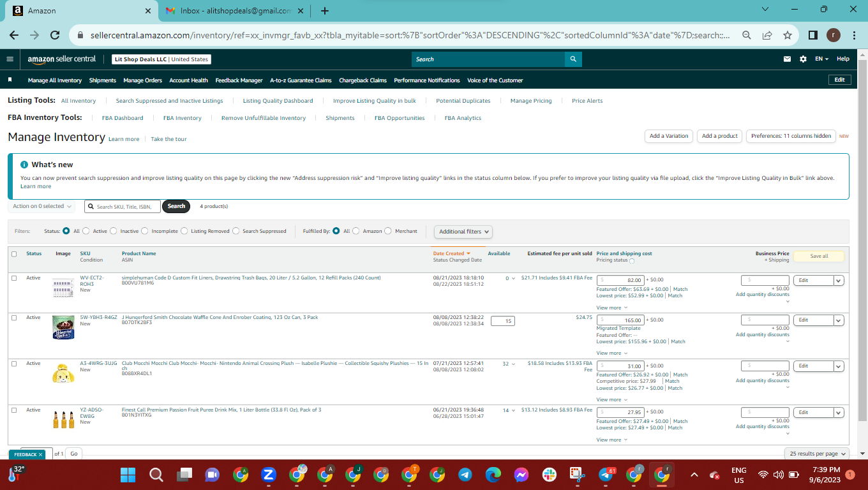Screen dimensions: 868x490
Task: Reload the page with browser refresh icon
Action: (x=55, y=36)
